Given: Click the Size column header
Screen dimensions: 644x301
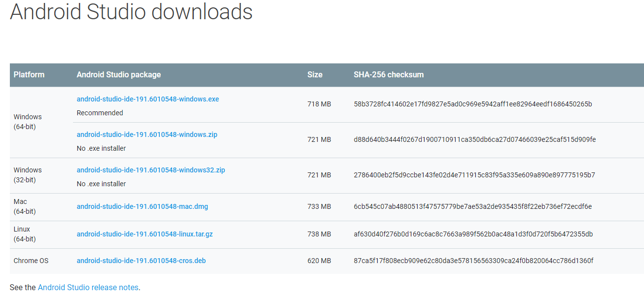Looking at the screenshot, I should (314, 74).
